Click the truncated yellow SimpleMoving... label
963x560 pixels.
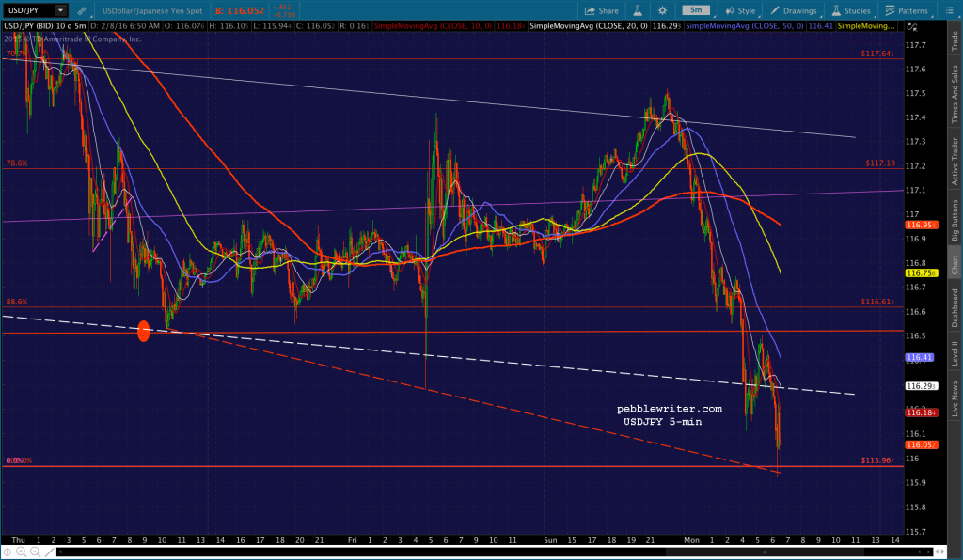866,26
